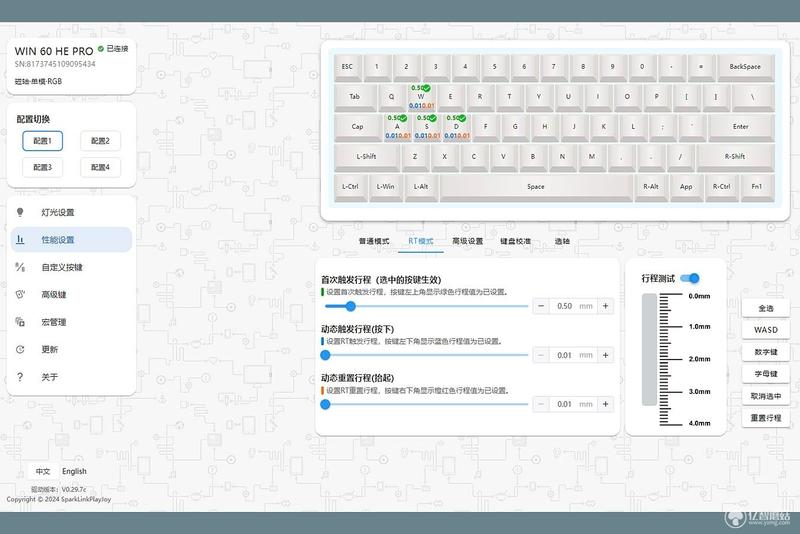
Task: Click the SN:8173745109095434 serial number text
Action: [x=55, y=64]
